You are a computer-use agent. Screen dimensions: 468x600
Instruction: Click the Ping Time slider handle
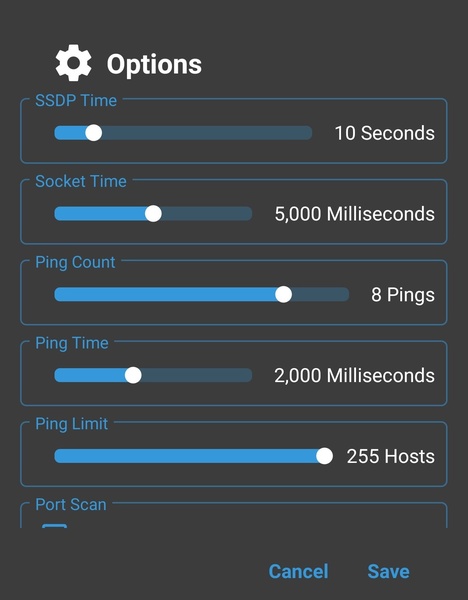(x=133, y=375)
